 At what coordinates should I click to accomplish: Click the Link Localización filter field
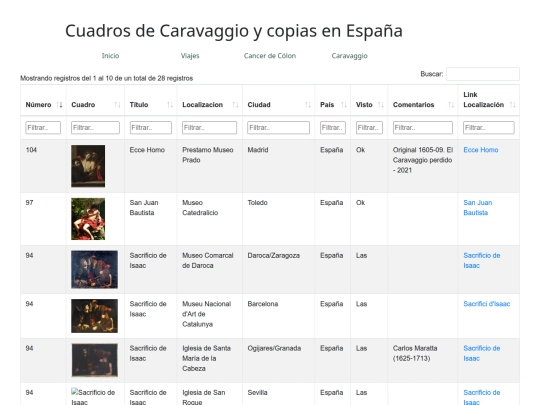[489, 127]
